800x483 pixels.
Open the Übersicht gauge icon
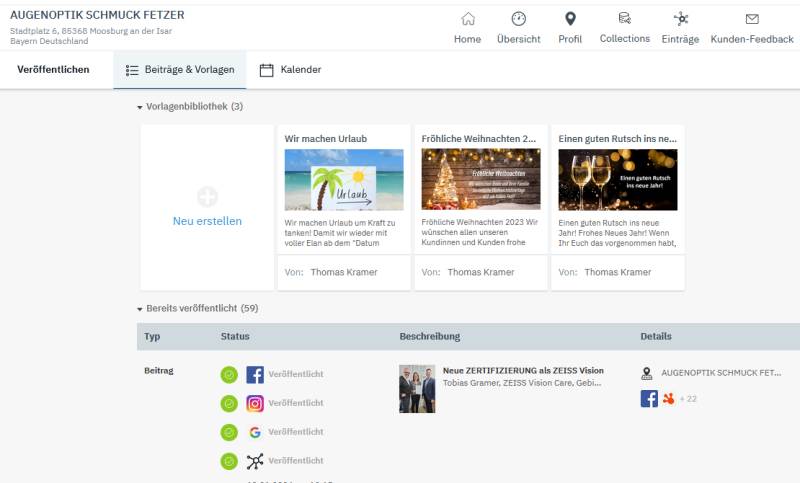[518, 19]
